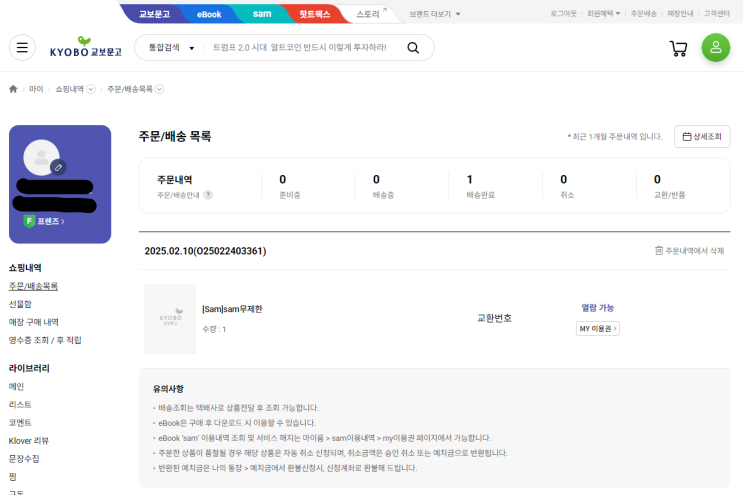Open 매장 구매 내역 in sidebar
This screenshot has height=495, width=743.
(x=33, y=322)
